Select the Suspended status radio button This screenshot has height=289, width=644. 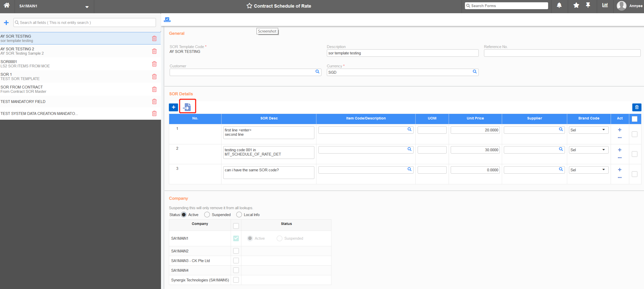point(207,215)
